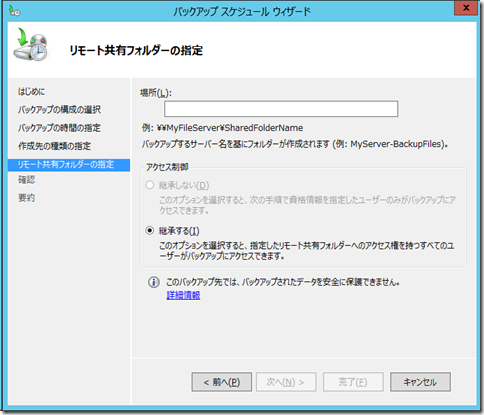Go to はじめに step in sidebar

click(x=31, y=92)
